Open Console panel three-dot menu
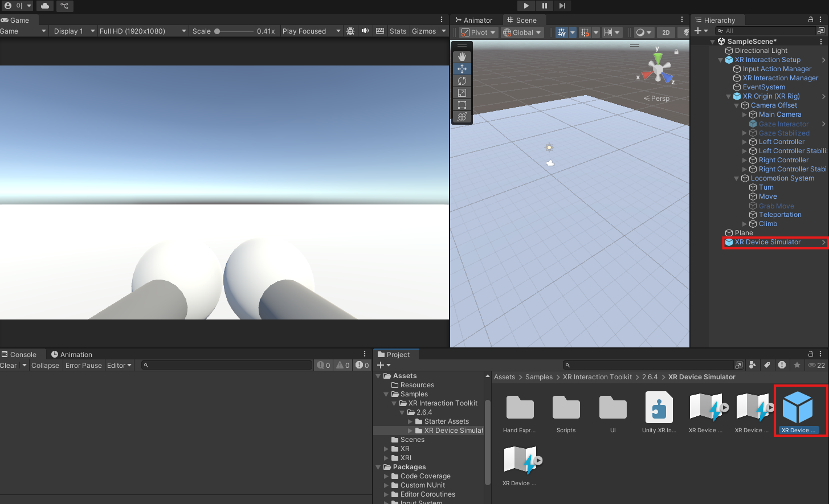Image resolution: width=829 pixels, height=504 pixels. pyautogui.click(x=365, y=354)
